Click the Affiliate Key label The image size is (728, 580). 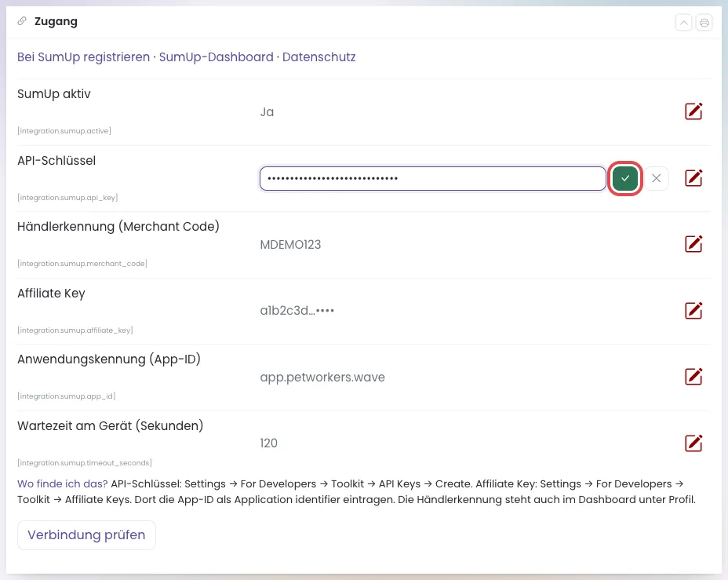(51, 294)
